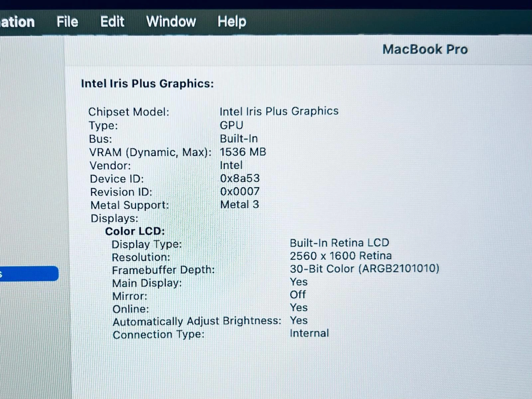This screenshot has width=532, height=399.
Task: Select the Chipset Model value text
Action: point(279,111)
